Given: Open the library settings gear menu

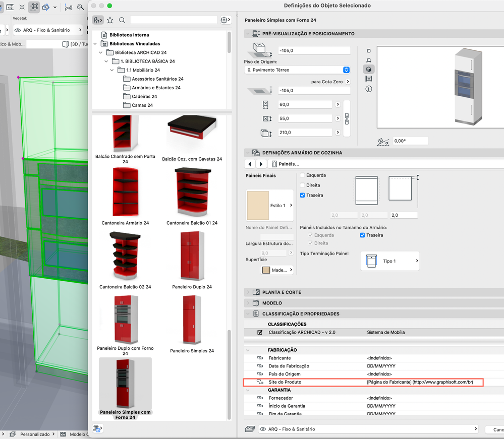Looking at the screenshot, I should [225, 20].
